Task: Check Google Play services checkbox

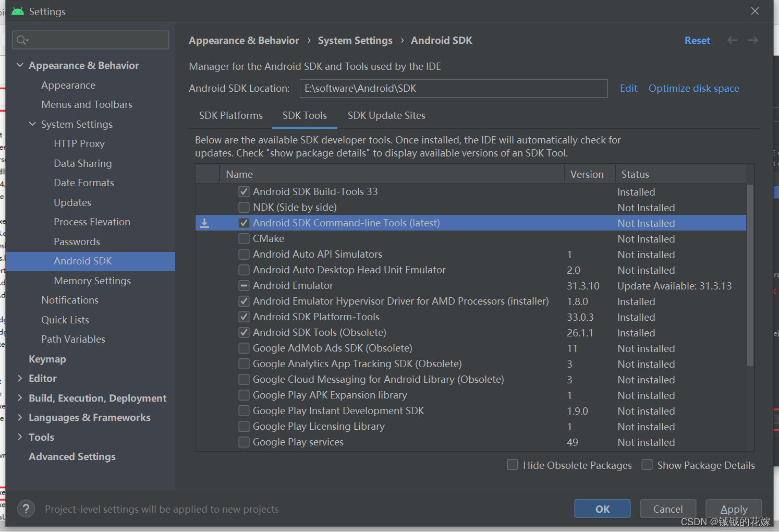Action: coord(244,442)
